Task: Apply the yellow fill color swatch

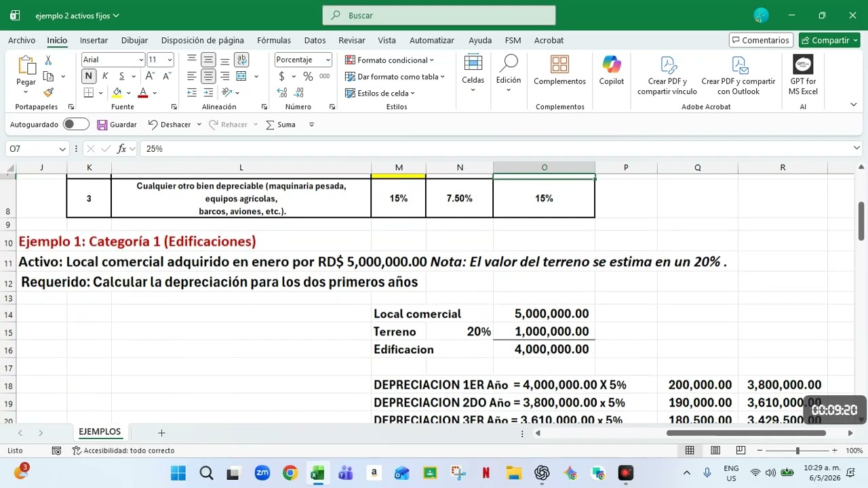Action: [117, 93]
